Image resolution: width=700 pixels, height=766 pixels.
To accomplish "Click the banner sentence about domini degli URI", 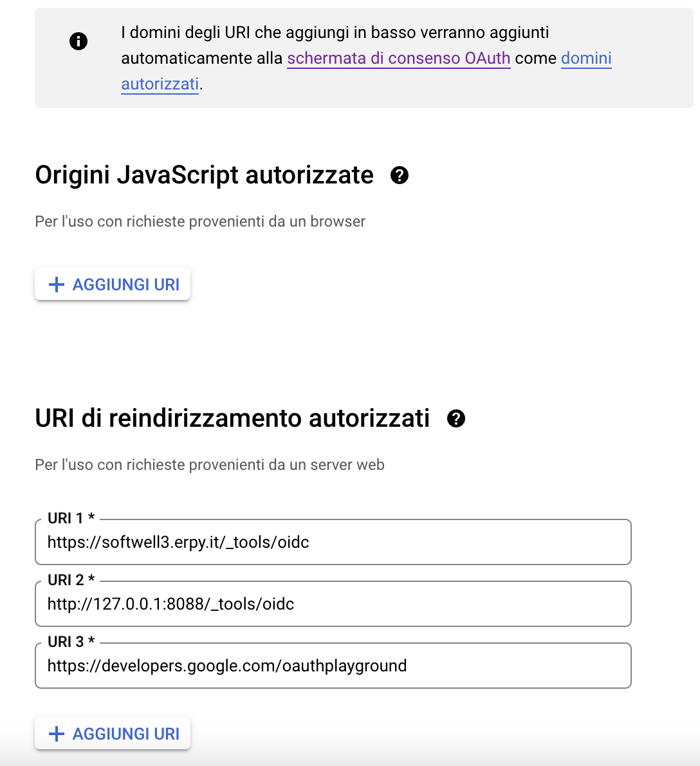I will (335, 33).
